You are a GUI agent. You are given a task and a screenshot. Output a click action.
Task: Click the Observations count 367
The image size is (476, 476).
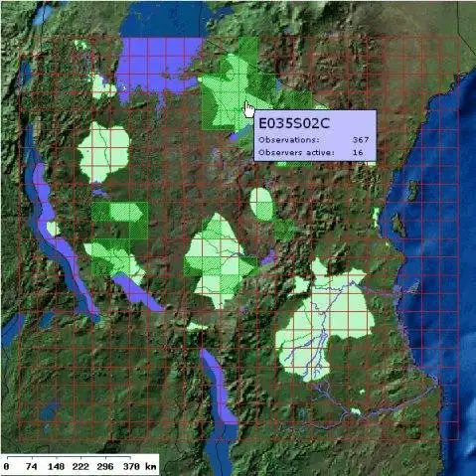coord(361,140)
